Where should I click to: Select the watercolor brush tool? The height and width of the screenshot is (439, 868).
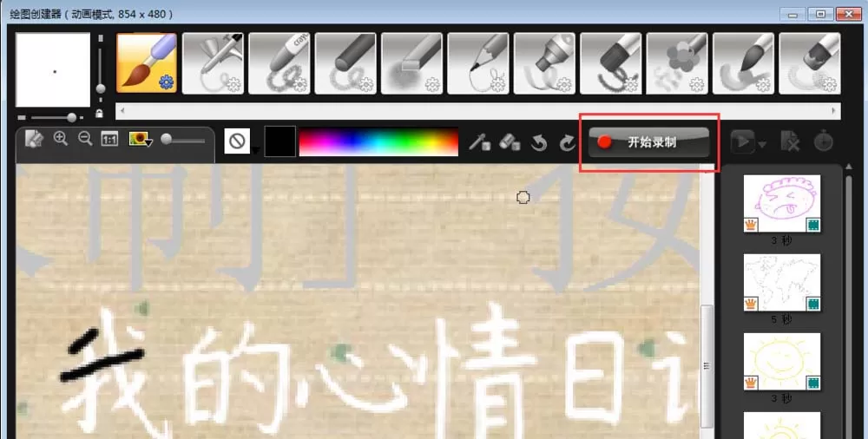pyautogui.click(x=744, y=62)
